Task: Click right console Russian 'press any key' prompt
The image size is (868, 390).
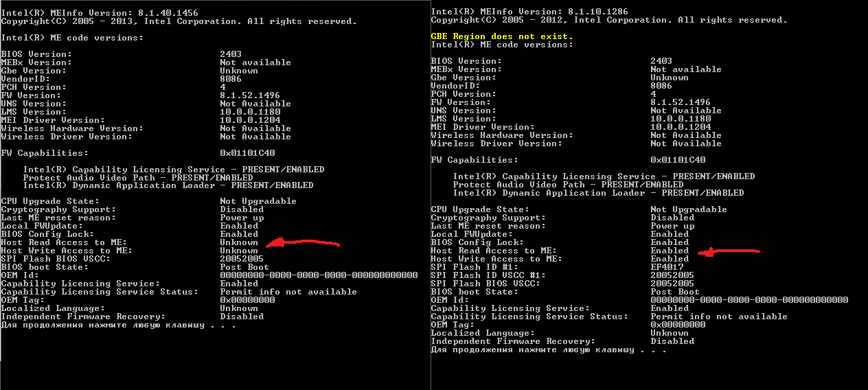Action: [x=549, y=349]
